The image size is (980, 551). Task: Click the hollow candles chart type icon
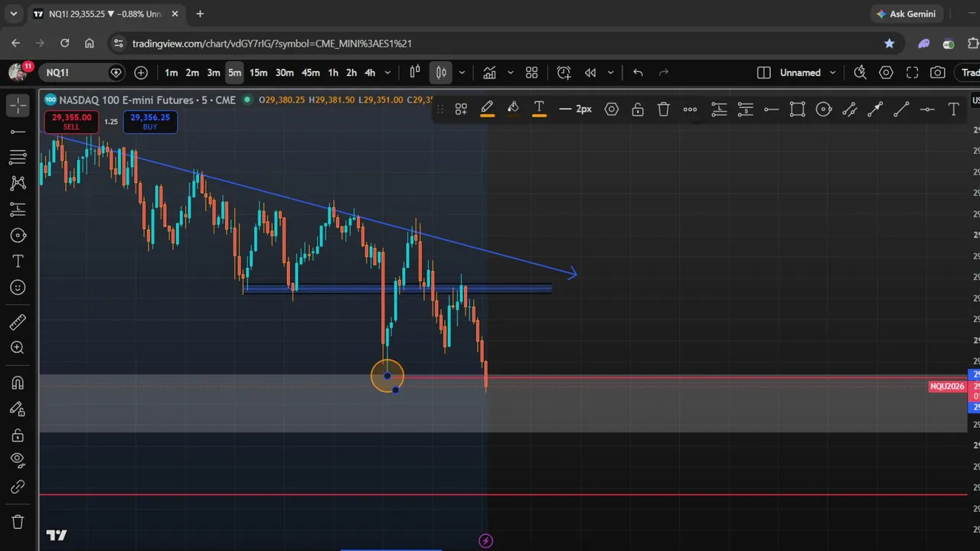point(415,73)
